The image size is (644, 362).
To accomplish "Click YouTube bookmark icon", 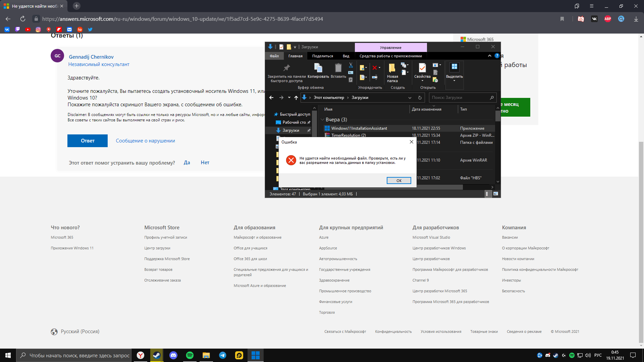I will 28,29.
